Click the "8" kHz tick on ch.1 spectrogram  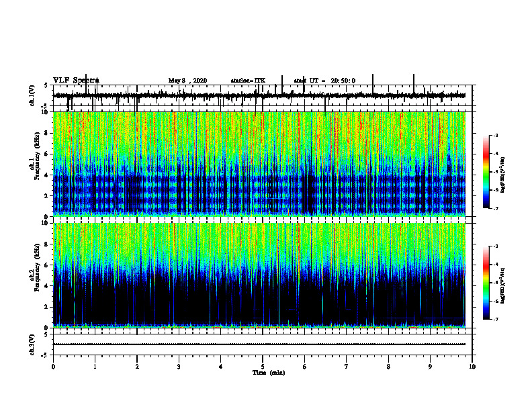47,133
